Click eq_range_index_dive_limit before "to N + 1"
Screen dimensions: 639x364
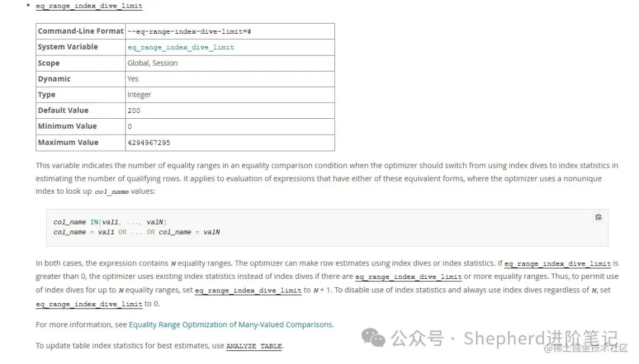pyautogui.click(x=248, y=290)
